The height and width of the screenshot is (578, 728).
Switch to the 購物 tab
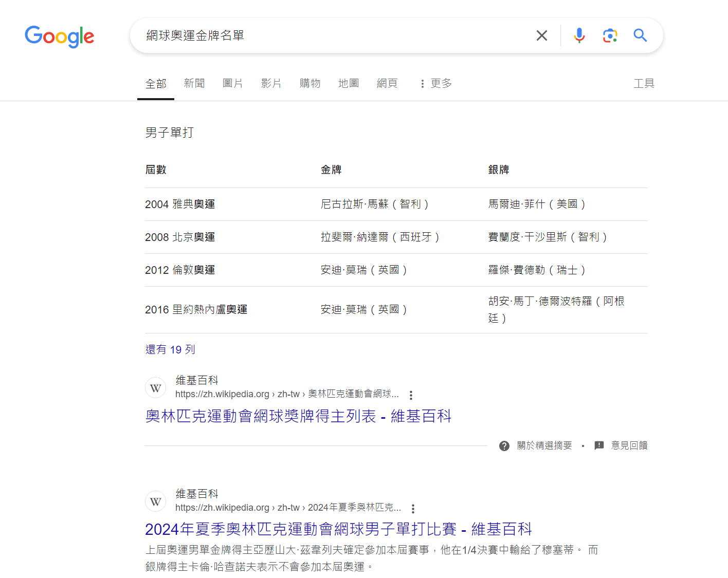310,83
